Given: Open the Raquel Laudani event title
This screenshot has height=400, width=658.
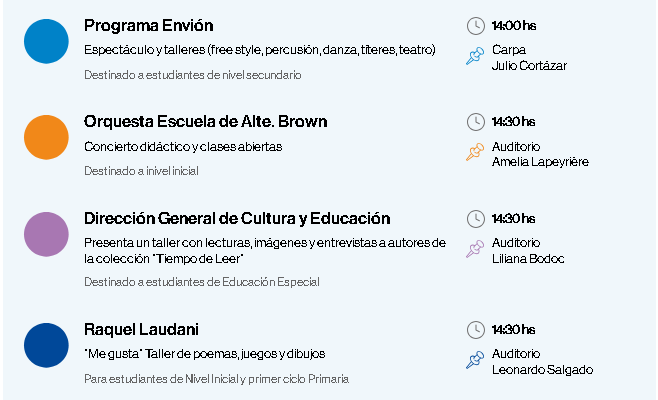Looking at the screenshot, I should [x=141, y=329].
